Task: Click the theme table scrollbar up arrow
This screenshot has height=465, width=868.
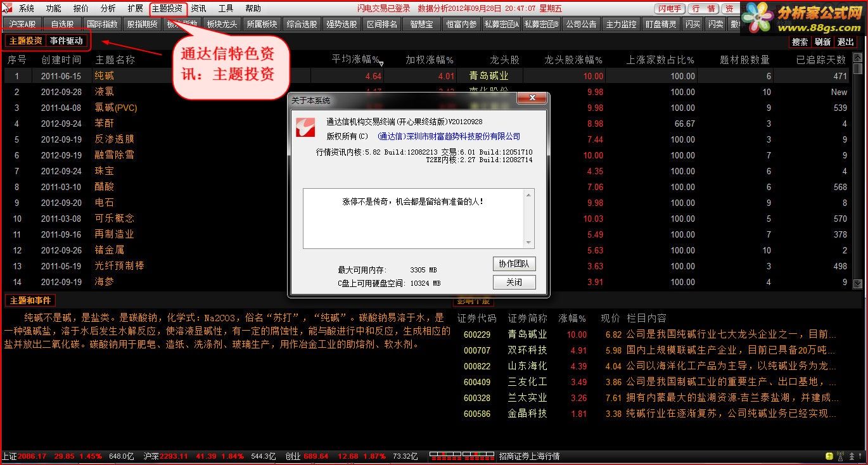Action: coord(858,58)
